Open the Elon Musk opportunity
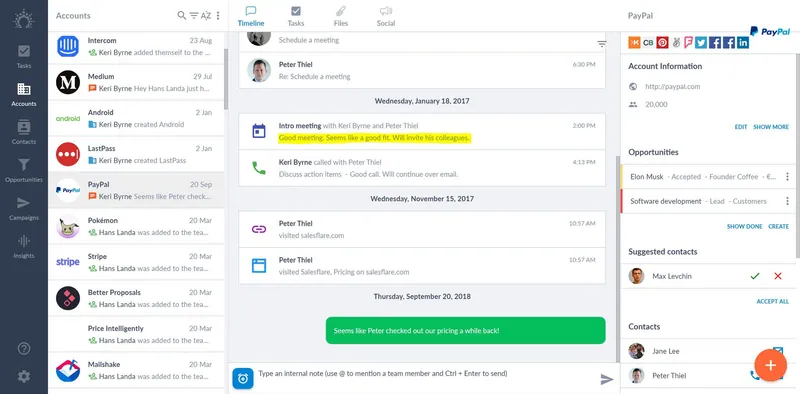 point(703,177)
